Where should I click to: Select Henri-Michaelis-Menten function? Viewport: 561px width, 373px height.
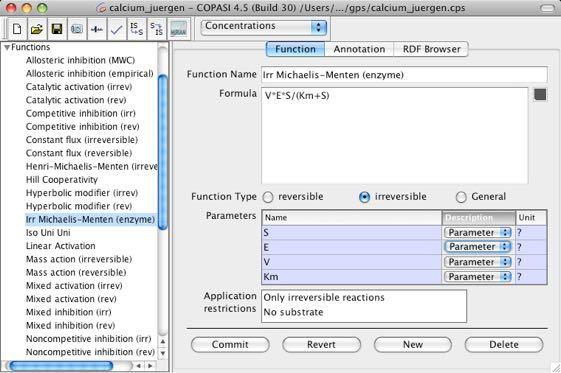tap(91, 166)
